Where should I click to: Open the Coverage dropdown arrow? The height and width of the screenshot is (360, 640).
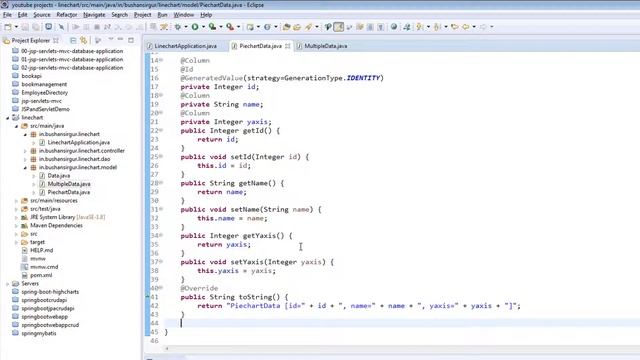pos(221,27)
